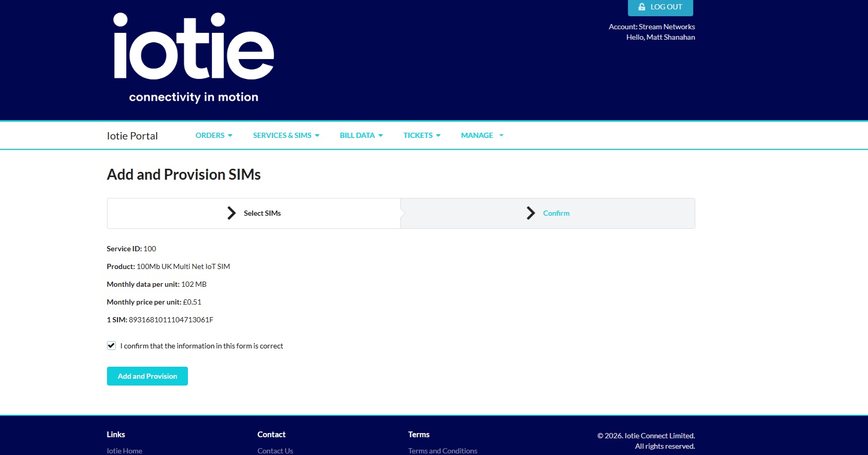
Task: Click the Monthly price per unit £0.51 text
Action: tap(154, 302)
